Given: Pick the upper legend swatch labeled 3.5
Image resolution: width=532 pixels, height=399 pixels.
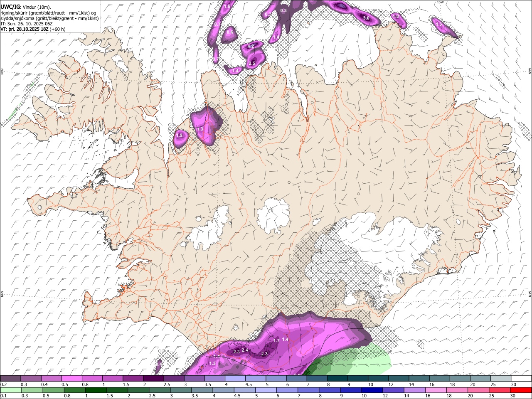Looking at the screenshot, I should 215,378.
